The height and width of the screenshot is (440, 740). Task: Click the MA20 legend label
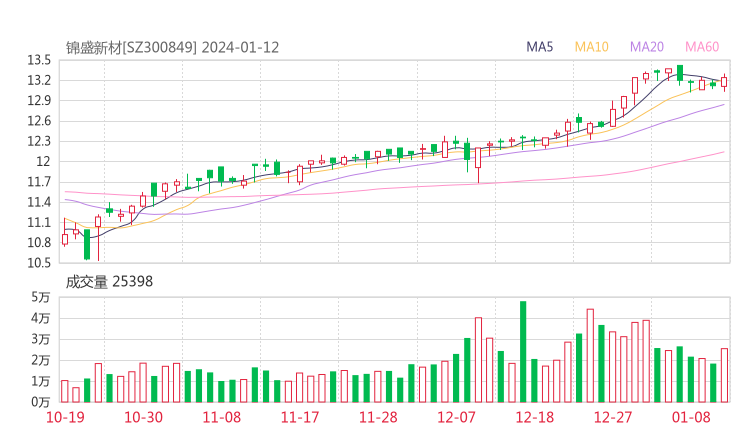[647, 47]
